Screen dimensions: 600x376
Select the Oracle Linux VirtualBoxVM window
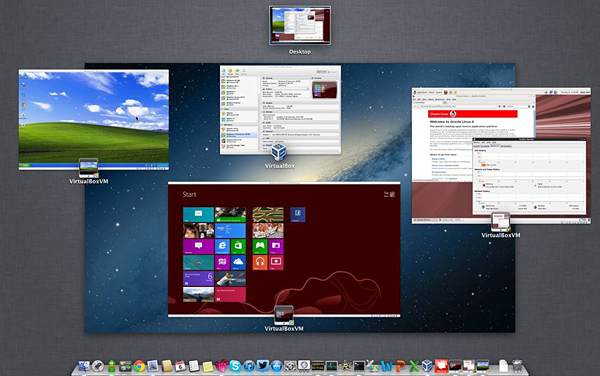[501, 156]
